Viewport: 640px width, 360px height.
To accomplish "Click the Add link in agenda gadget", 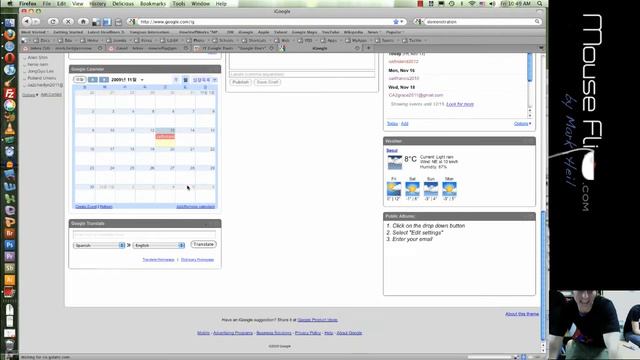I will [x=404, y=123].
